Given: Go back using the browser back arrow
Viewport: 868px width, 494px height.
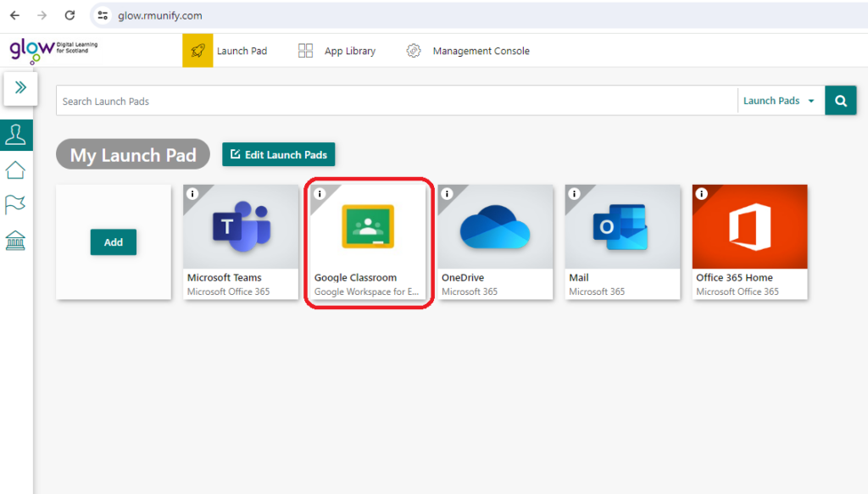Looking at the screenshot, I should coord(15,15).
